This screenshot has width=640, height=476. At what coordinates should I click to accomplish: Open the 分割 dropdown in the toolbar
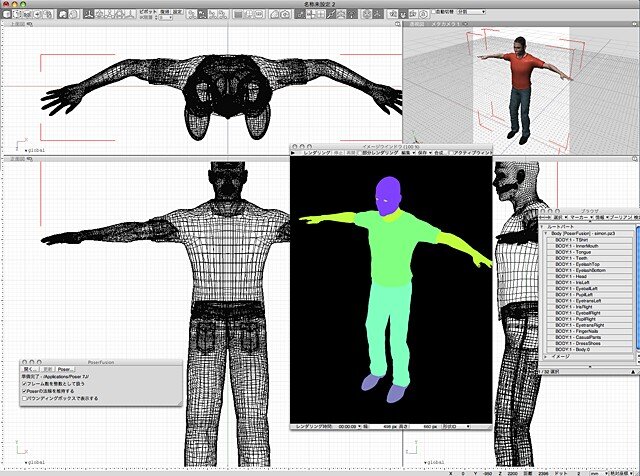tap(471, 12)
